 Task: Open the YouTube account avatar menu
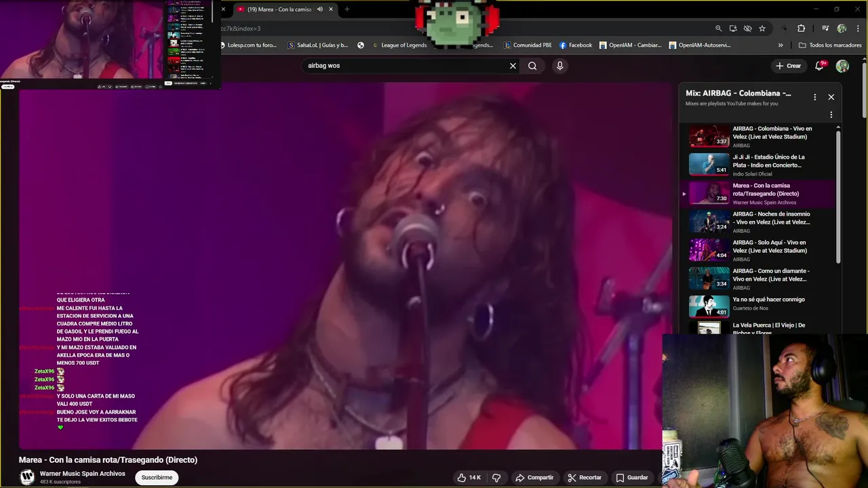click(x=842, y=66)
